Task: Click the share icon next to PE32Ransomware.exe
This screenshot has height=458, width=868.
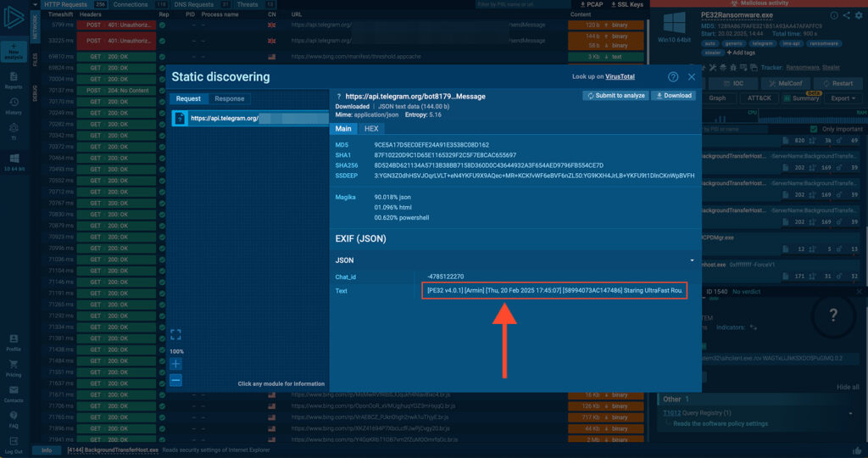Action: (x=848, y=15)
